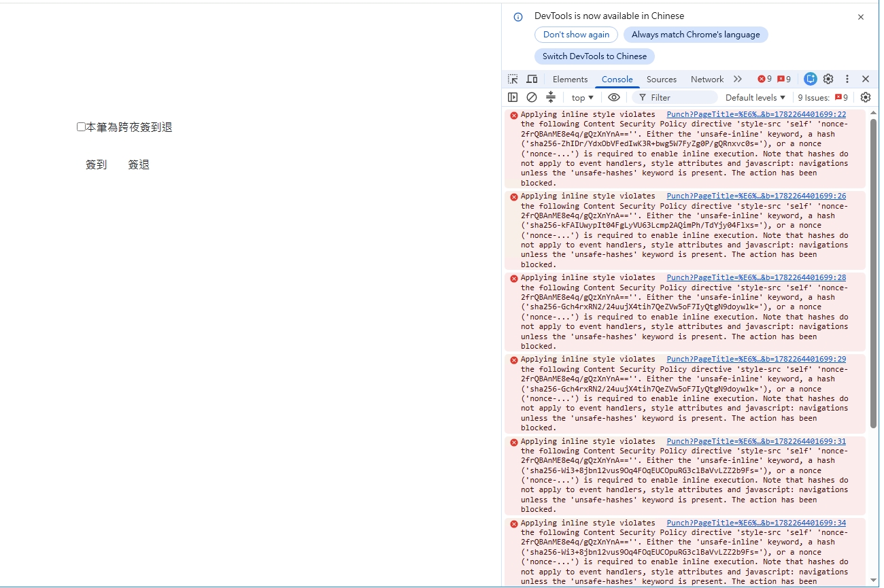Click the 簽到 button

[97, 165]
